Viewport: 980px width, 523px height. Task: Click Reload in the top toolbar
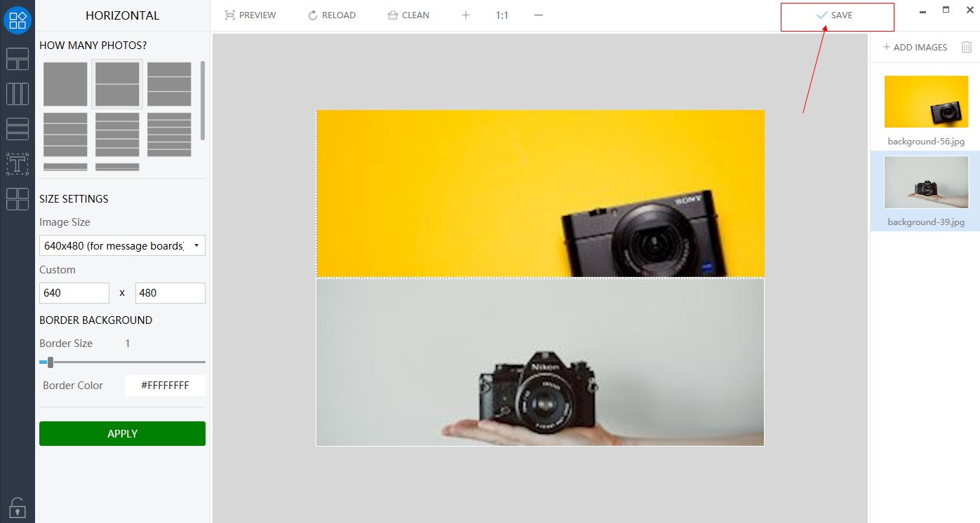pyautogui.click(x=332, y=15)
